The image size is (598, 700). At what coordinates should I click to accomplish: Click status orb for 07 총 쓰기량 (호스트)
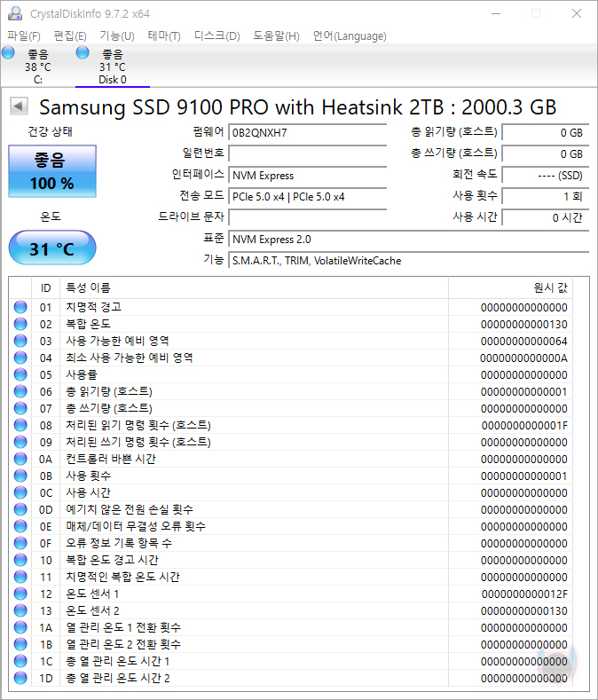click(x=20, y=408)
